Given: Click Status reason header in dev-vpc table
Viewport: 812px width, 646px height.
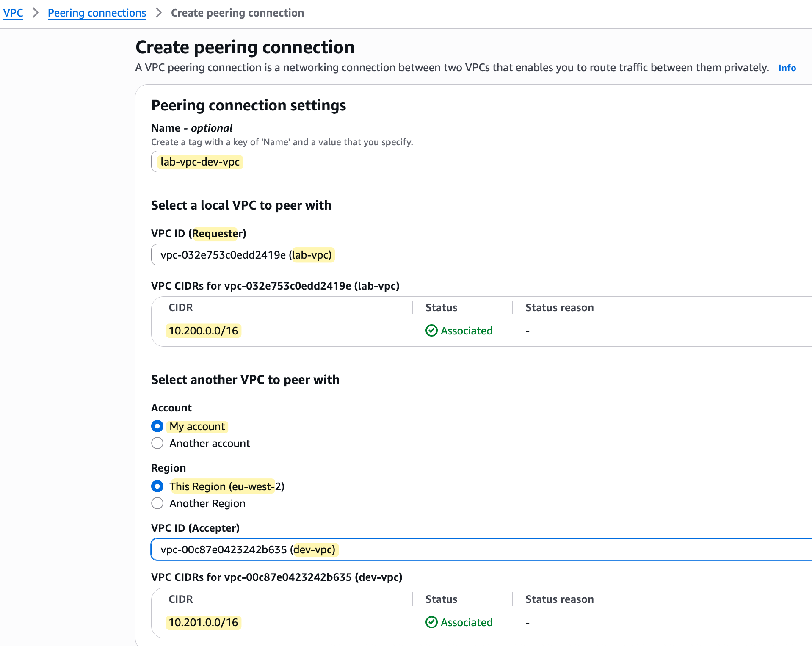Looking at the screenshot, I should tap(559, 599).
